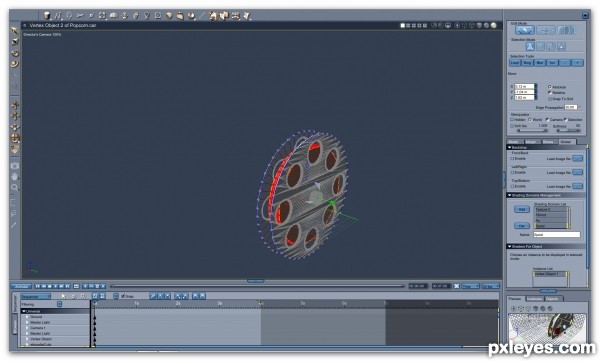The image size is (600, 361).
Task: Open the Filtering toggle button
Action: (x=59, y=304)
